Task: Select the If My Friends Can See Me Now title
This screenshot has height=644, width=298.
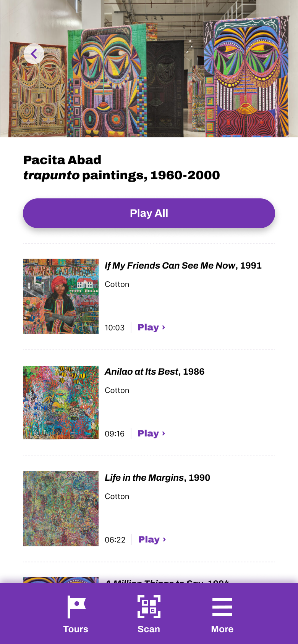Action: click(183, 266)
